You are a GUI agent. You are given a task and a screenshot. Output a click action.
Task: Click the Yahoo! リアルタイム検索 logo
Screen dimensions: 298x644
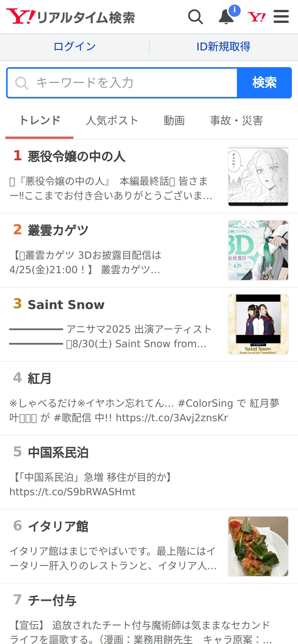click(71, 17)
